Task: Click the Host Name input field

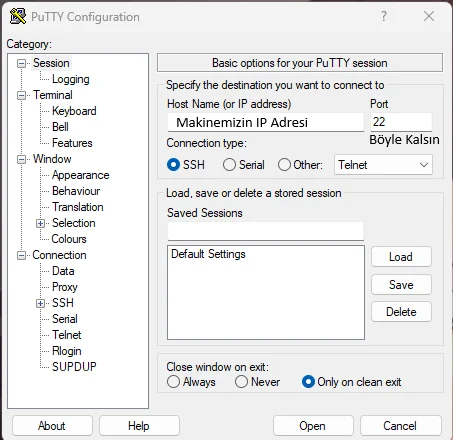Action: pyautogui.click(x=266, y=122)
